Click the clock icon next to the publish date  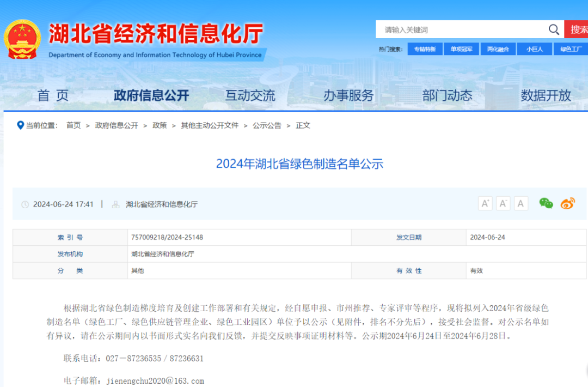24,204
